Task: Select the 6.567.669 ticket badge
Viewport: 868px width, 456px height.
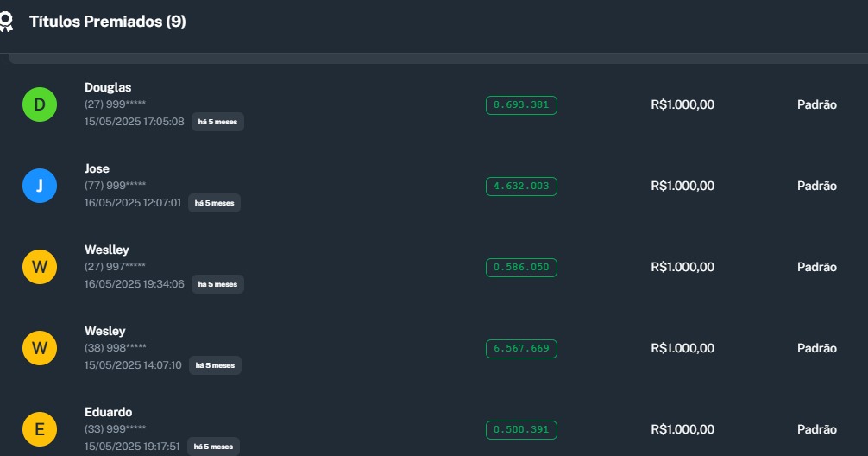Action: coord(521,349)
